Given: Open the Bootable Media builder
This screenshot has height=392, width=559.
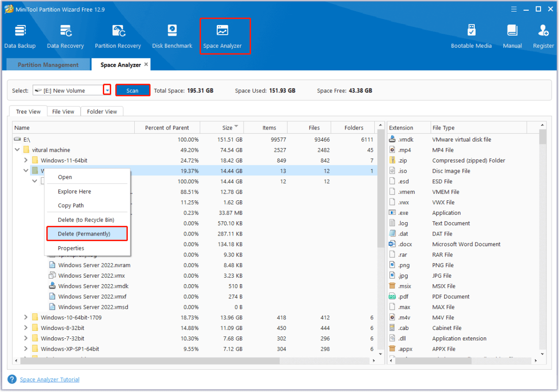Looking at the screenshot, I should coord(471,36).
